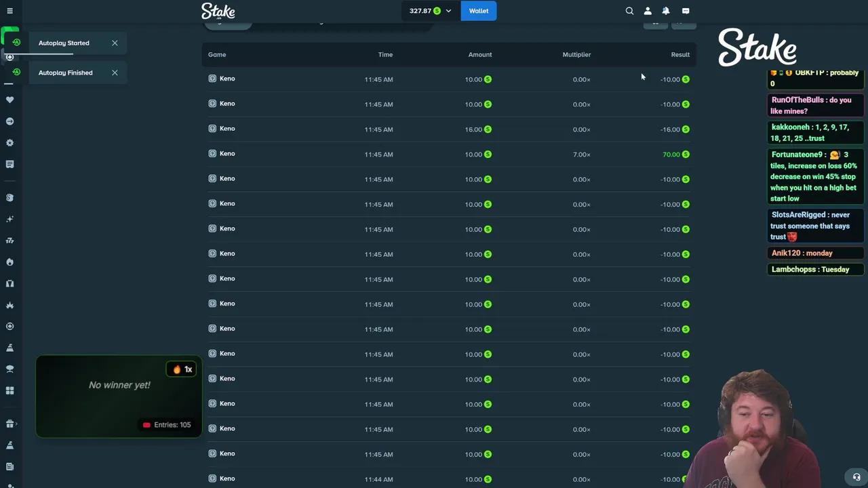868x488 pixels.
Task: Click the Stake logo in the header
Action: 218,11
